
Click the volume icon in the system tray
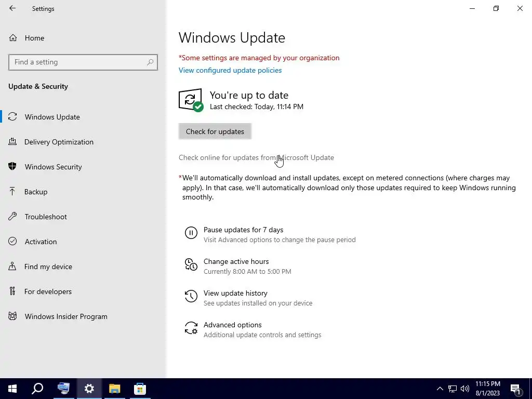(465, 389)
